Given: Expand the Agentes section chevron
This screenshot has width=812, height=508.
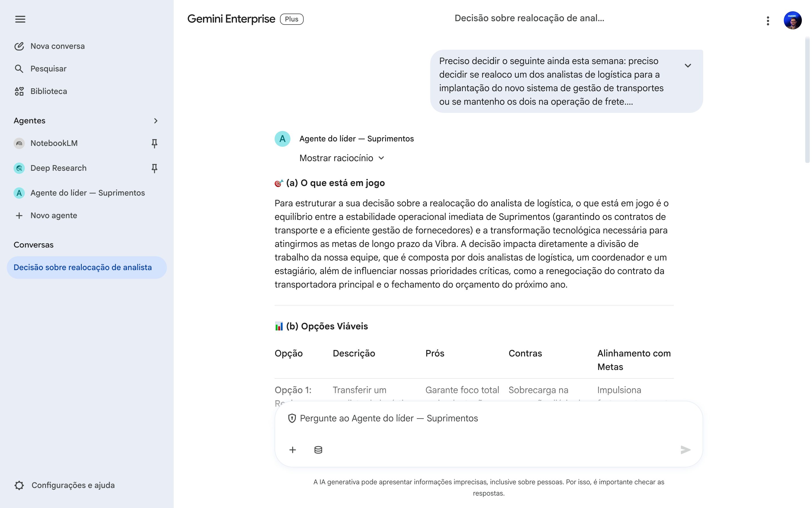Looking at the screenshot, I should pos(155,121).
